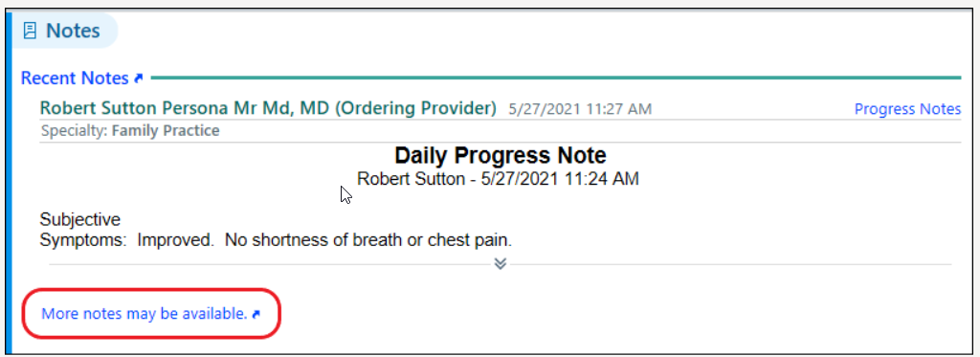Click the Family Practice specialty value

coord(166,131)
